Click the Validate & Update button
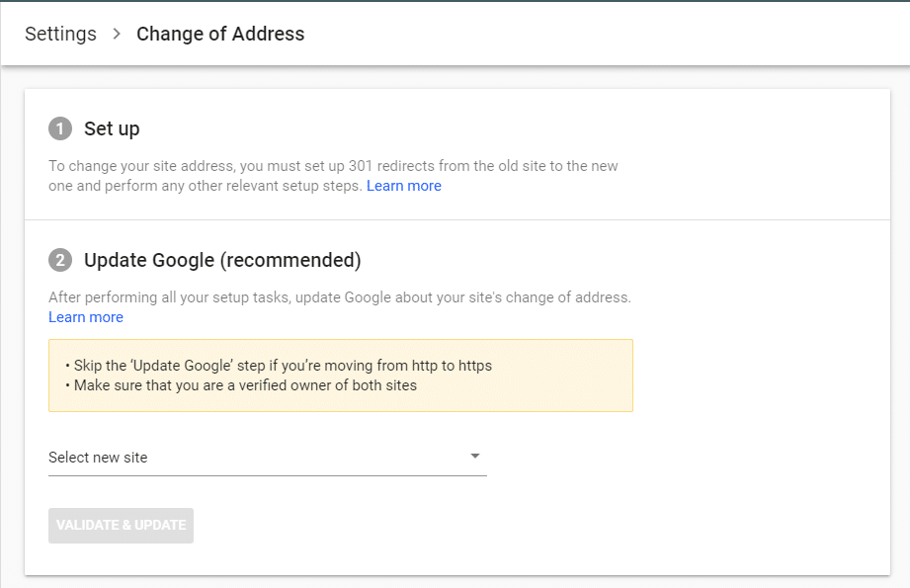This screenshot has height=588, width=910. 121,526
